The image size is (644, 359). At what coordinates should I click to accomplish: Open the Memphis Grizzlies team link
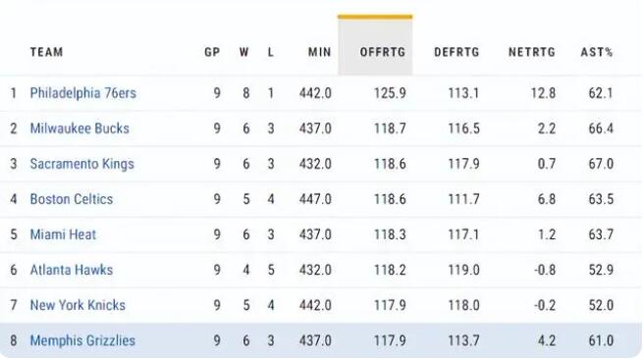(x=82, y=340)
